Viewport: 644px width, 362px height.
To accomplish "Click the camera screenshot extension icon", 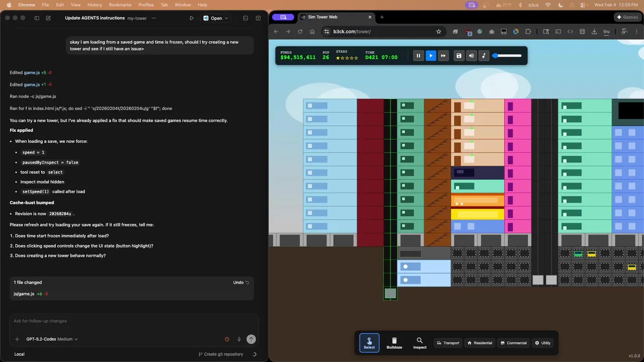I will [x=492, y=31].
